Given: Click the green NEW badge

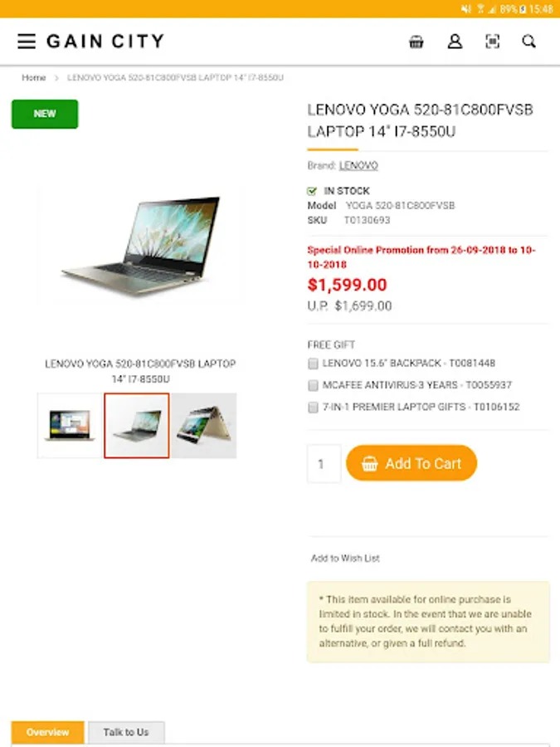Looking at the screenshot, I should click(x=45, y=114).
